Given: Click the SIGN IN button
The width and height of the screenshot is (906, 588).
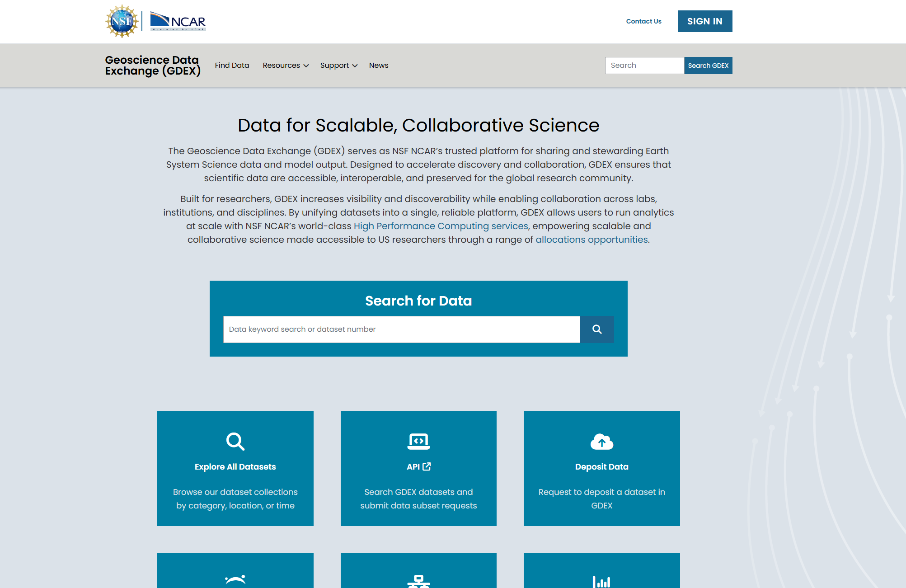Looking at the screenshot, I should point(704,21).
